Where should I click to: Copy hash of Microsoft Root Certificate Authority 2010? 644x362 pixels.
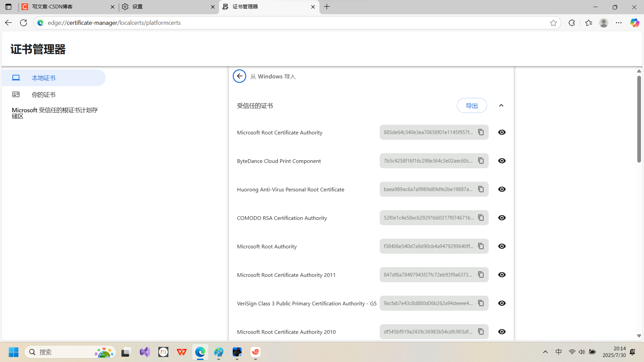[x=481, y=332]
